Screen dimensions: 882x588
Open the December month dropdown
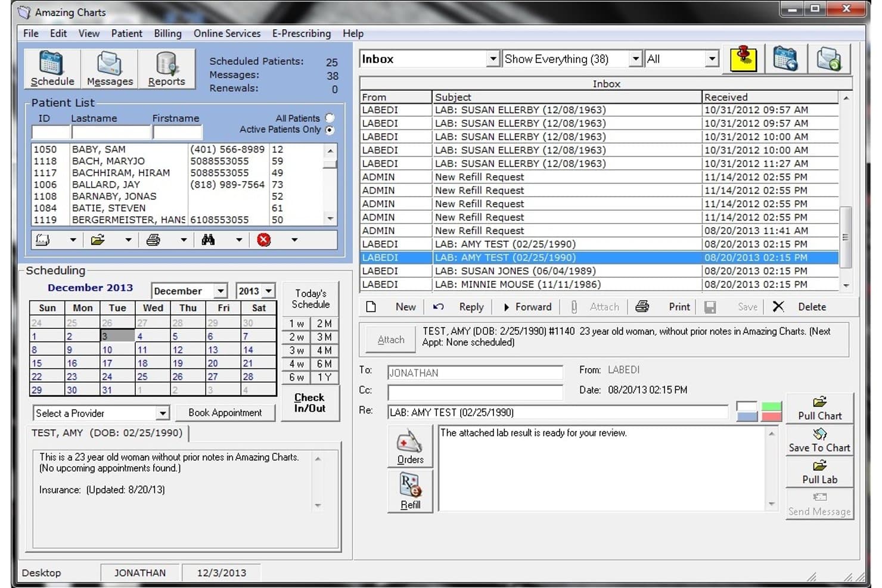point(220,291)
